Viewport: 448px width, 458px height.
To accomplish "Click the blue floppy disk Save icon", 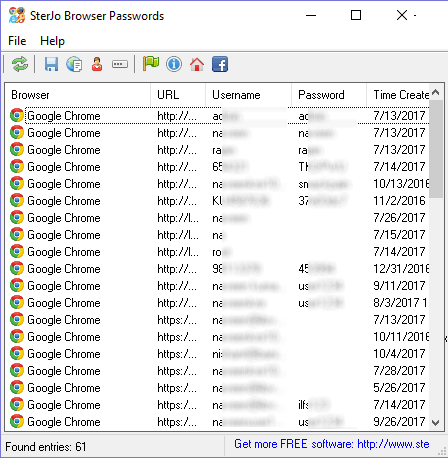I will point(51,64).
